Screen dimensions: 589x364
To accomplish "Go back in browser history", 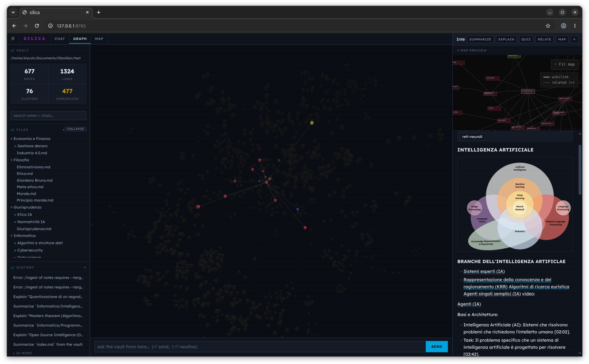I will point(14,26).
